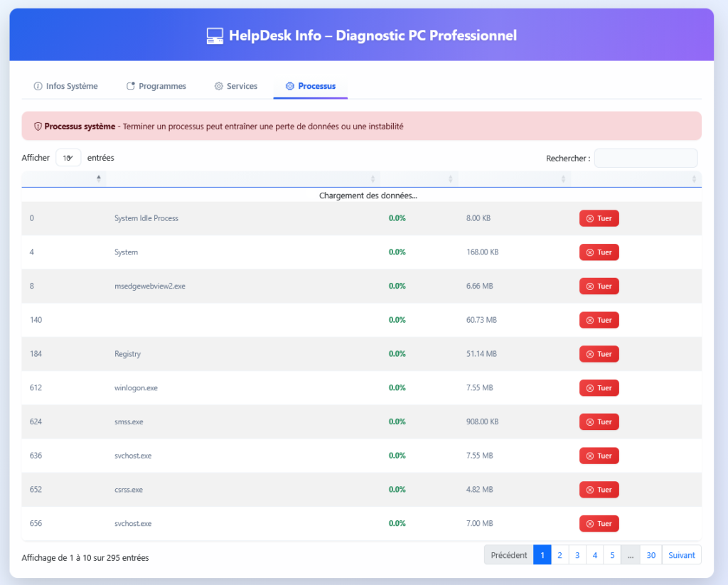Click the X icon in csrss.exe's Tuer button
The width and height of the screenshot is (728, 585).
point(589,490)
